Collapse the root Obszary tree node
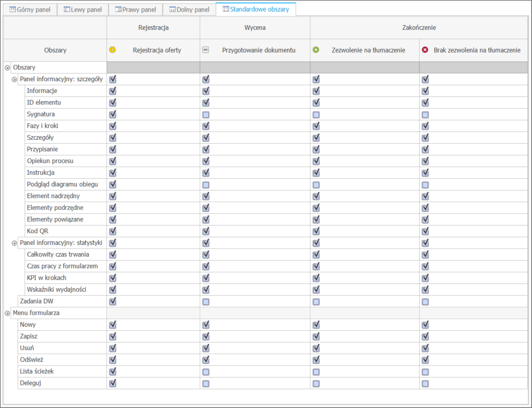The height and width of the screenshot is (408, 532). (8, 68)
